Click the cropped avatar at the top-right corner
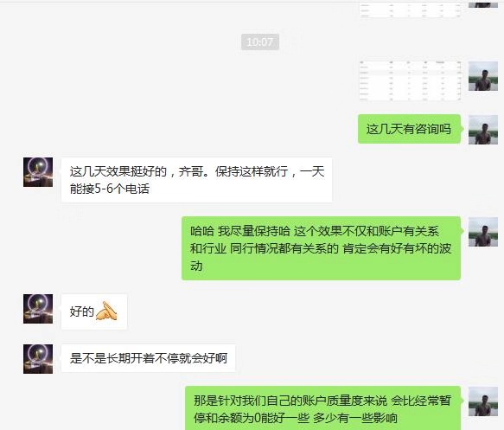504x430 pixels. (x=483, y=4)
